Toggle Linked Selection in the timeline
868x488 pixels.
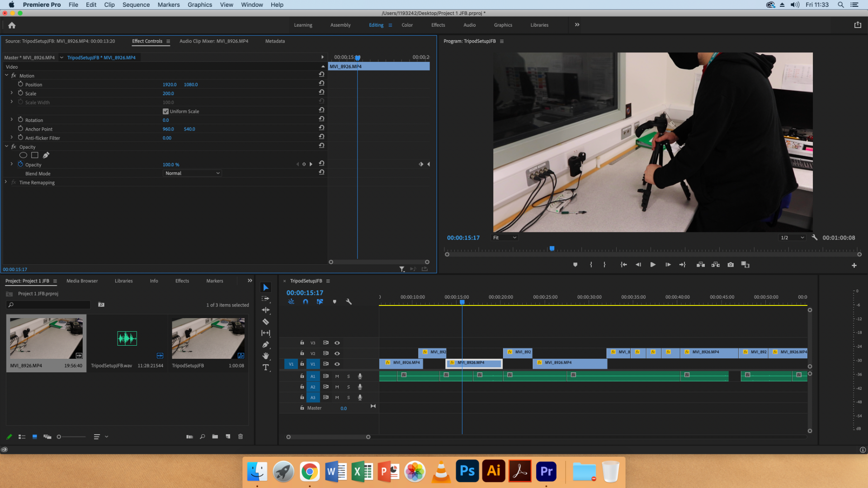coord(291,301)
